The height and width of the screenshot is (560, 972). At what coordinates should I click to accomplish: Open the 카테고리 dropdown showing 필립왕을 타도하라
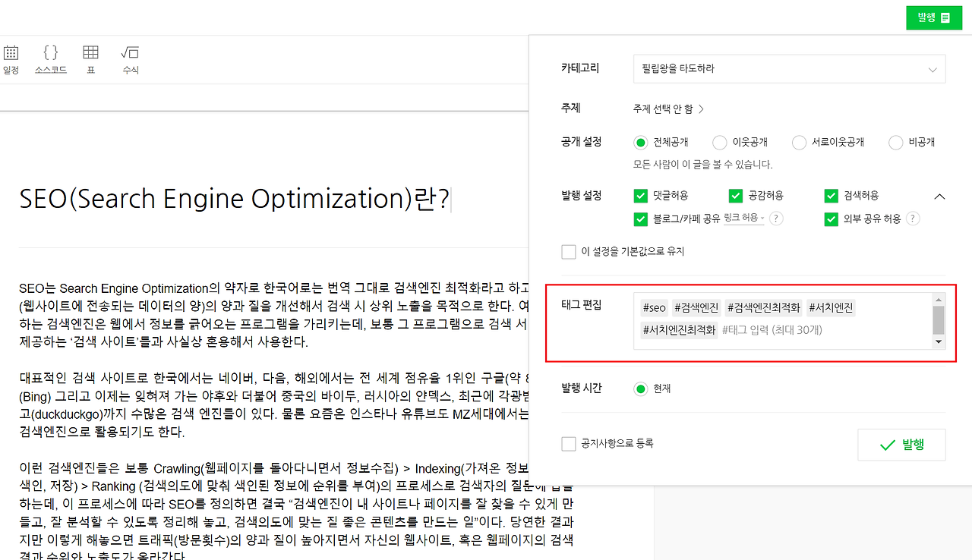790,69
